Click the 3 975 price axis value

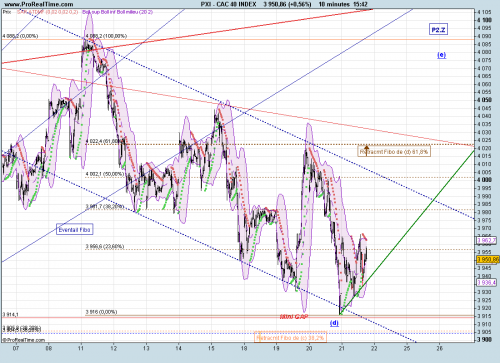[484, 220]
